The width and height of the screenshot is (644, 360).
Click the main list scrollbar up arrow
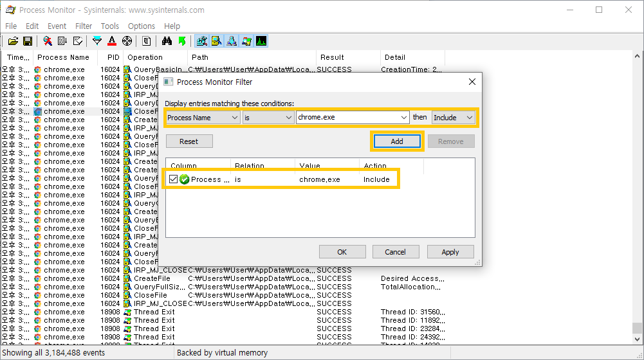(x=637, y=56)
